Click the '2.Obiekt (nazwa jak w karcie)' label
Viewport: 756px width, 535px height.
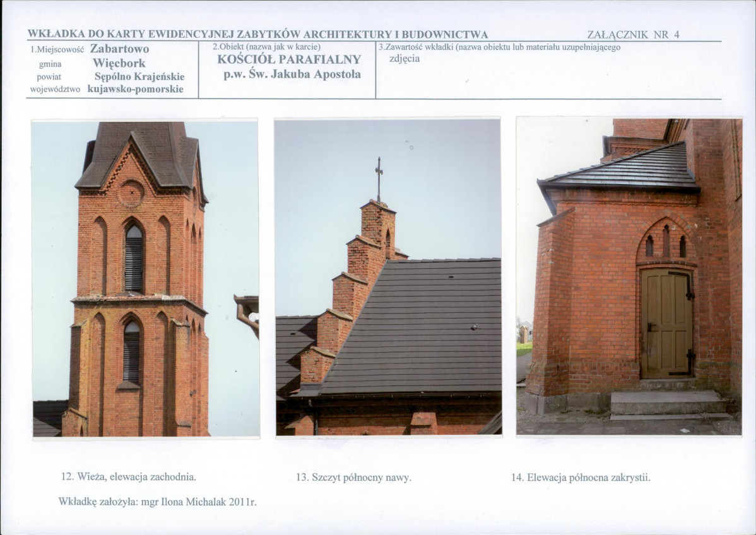[267, 47]
